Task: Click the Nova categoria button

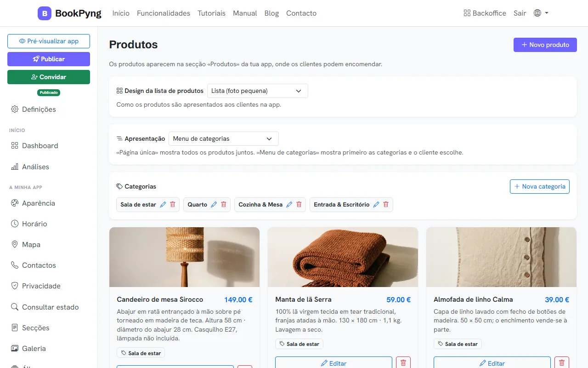Action: point(540,186)
